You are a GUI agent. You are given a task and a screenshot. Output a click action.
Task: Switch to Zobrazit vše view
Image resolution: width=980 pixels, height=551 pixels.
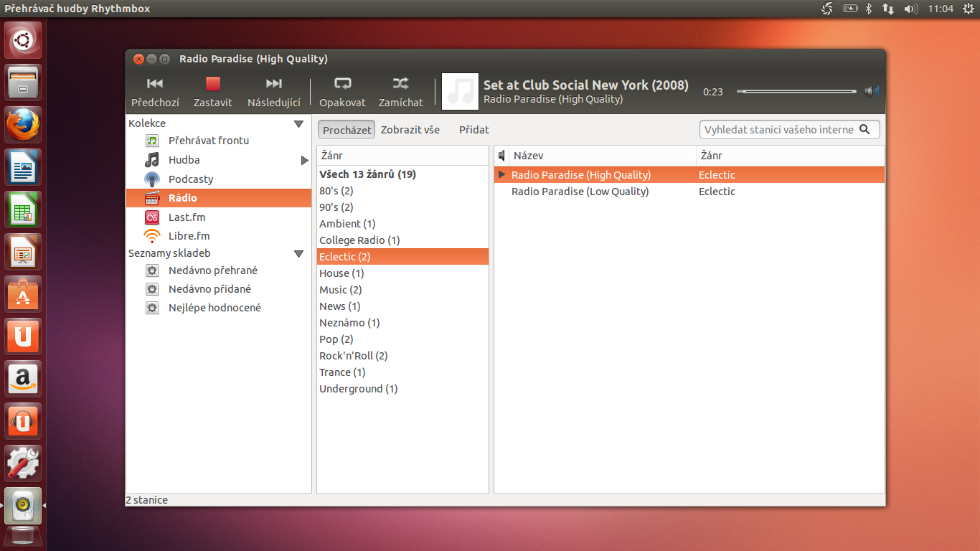pos(410,129)
